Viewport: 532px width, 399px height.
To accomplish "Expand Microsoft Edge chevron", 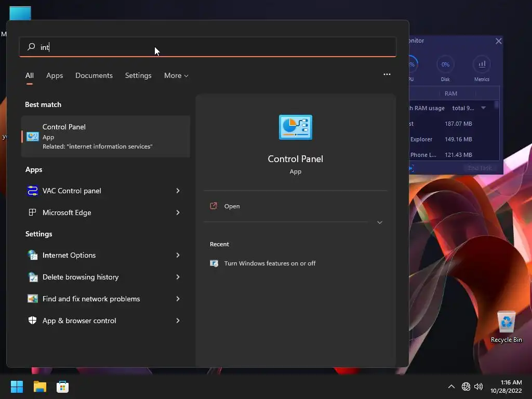I will point(178,212).
